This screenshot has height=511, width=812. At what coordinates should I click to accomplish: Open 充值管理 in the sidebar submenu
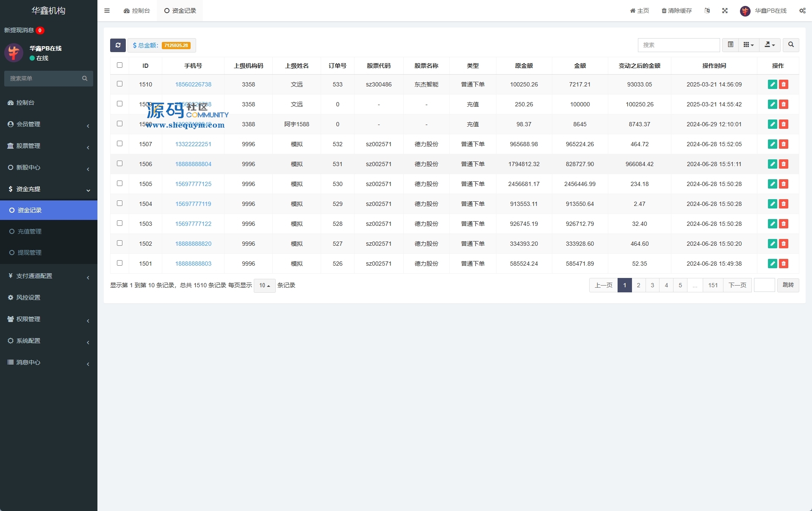[x=30, y=231]
